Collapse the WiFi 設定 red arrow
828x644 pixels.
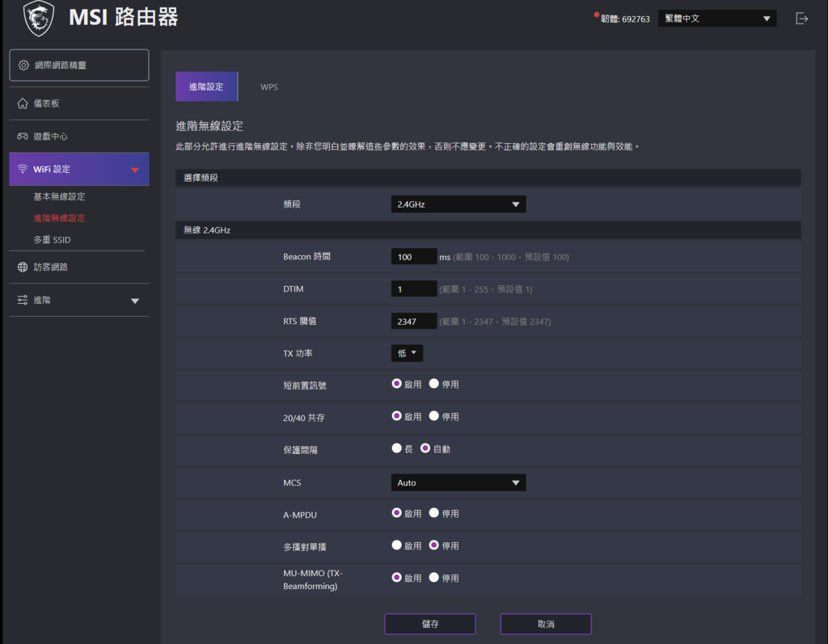[x=135, y=170]
